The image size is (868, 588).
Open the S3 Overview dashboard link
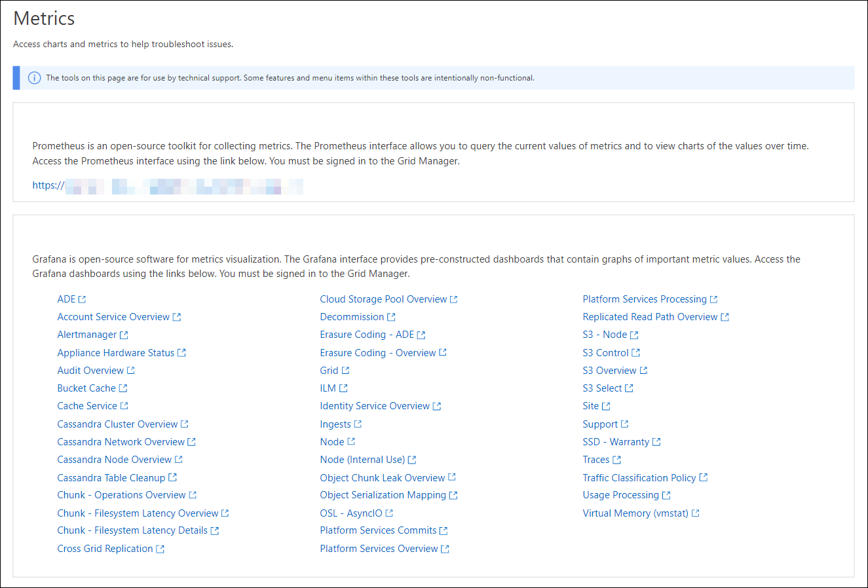click(x=610, y=371)
